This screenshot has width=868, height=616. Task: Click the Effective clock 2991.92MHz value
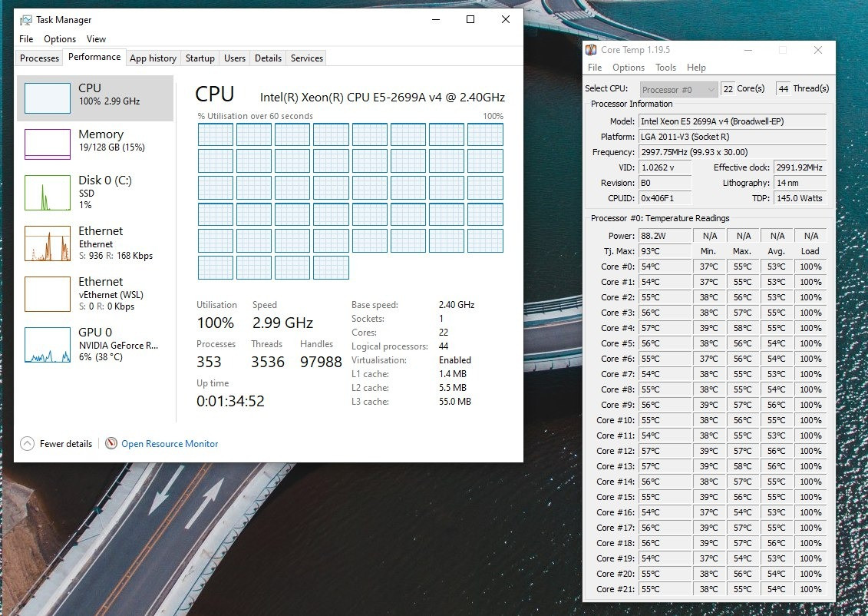(800, 167)
